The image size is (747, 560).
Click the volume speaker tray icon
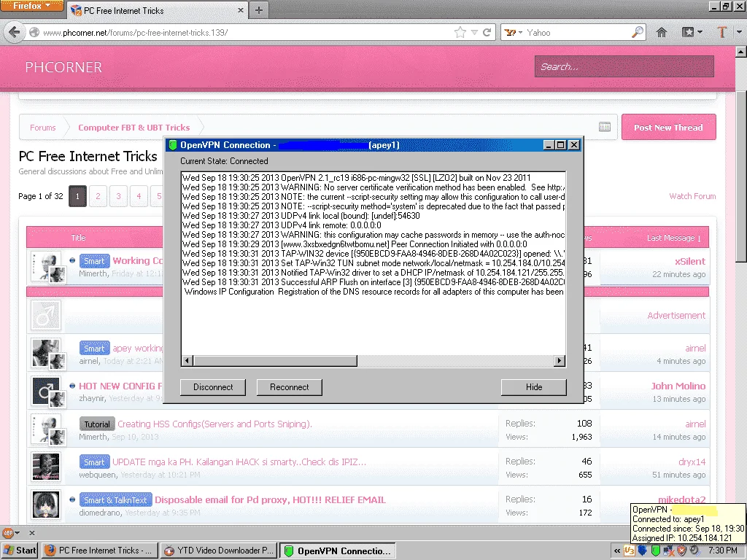[694, 551]
